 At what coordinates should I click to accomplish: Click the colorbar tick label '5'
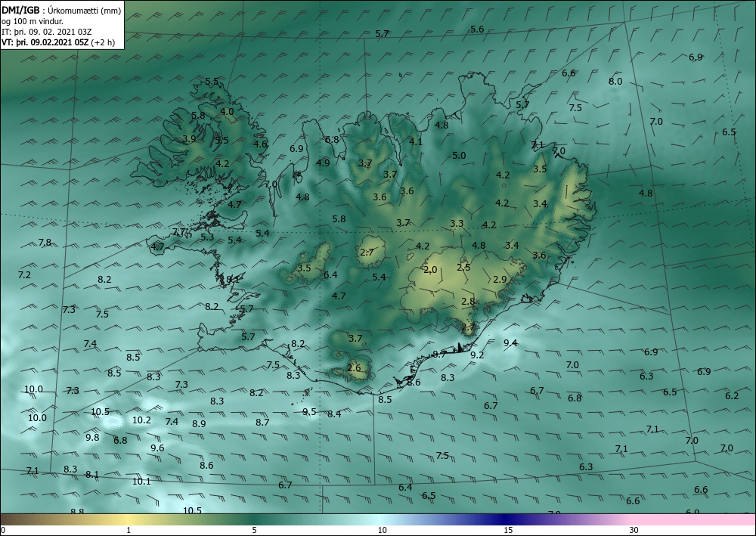click(x=254, y=530)
